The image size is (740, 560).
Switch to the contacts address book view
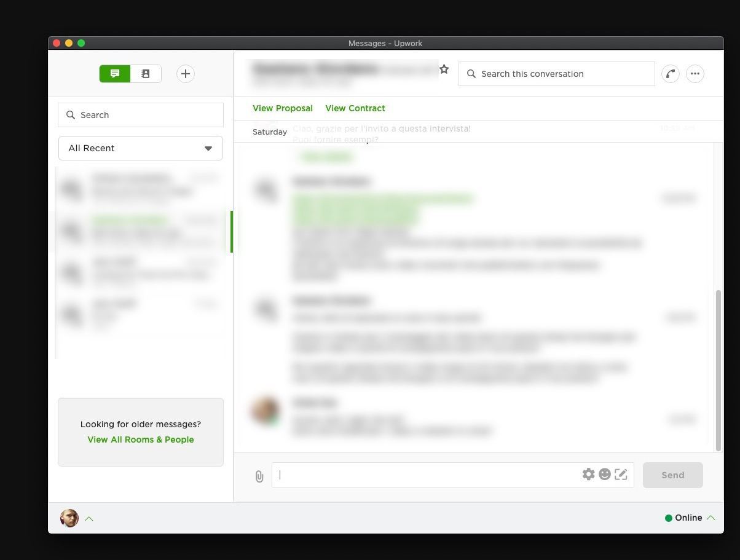click(146, 74)
